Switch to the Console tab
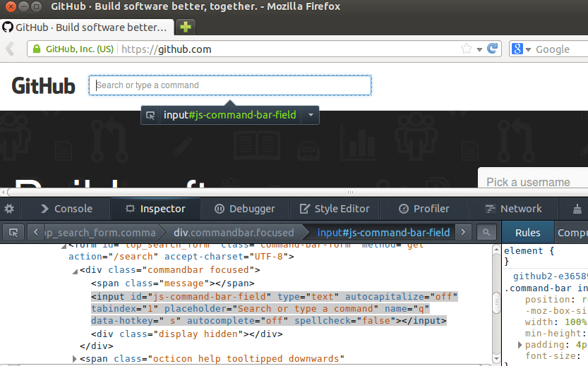 coord(66,209)
